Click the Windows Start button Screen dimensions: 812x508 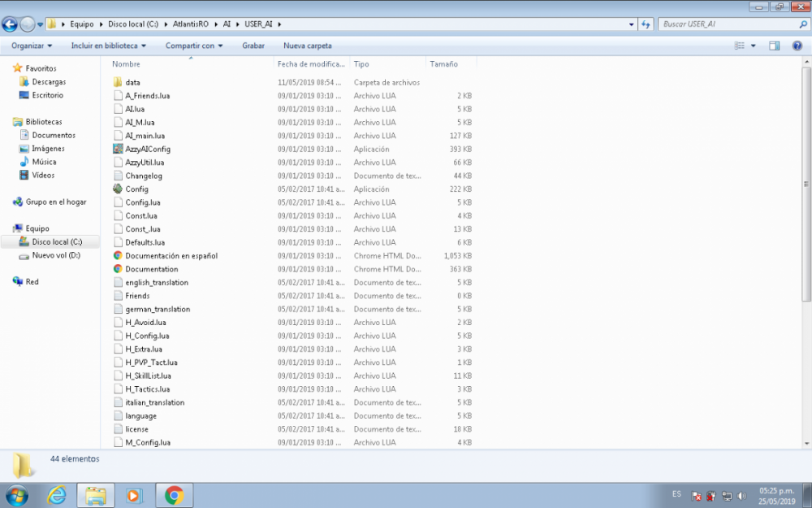[x=16, y=494]
